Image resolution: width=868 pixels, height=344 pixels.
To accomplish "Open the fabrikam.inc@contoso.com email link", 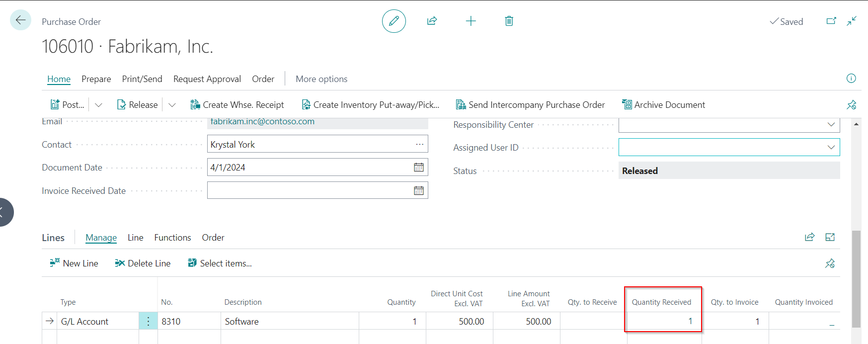I will [262, 122].
